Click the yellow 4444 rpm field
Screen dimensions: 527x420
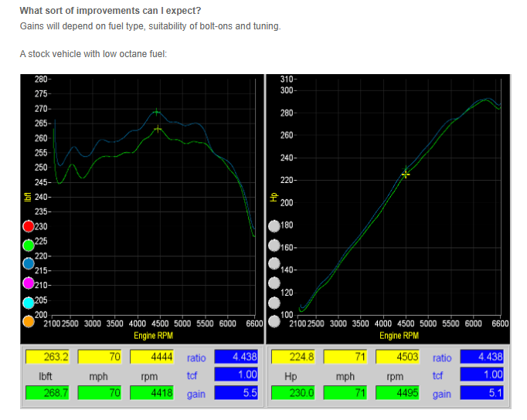[152, 357]
